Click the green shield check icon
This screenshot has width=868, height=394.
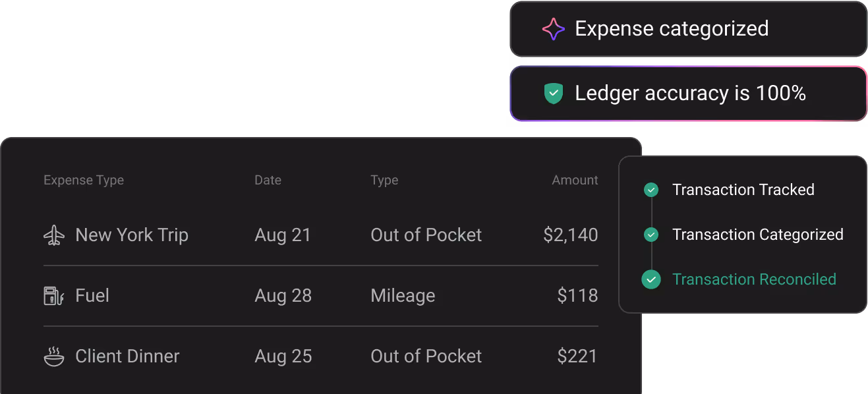[553, 94]
